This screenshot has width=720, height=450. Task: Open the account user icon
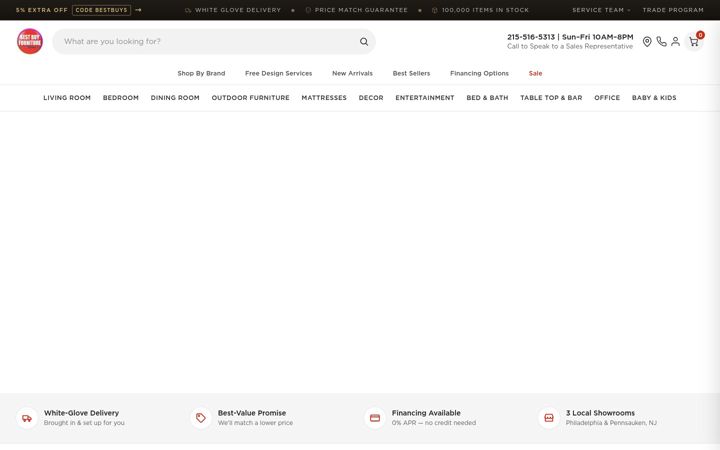pos(675,41)
